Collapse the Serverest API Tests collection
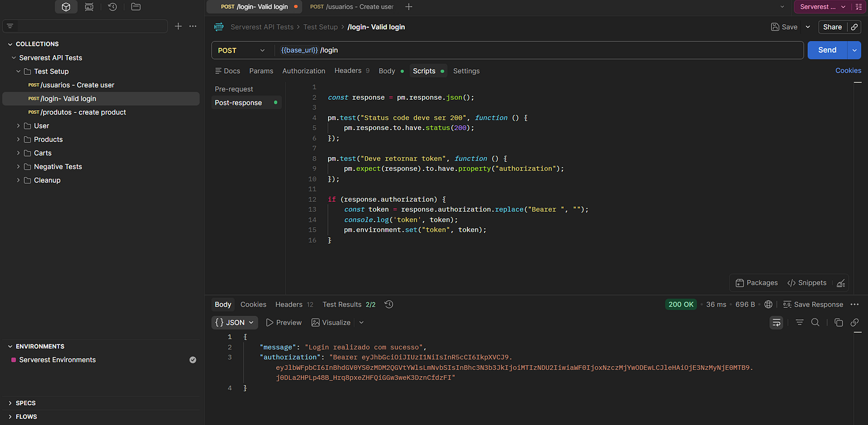 pos(14,58)
